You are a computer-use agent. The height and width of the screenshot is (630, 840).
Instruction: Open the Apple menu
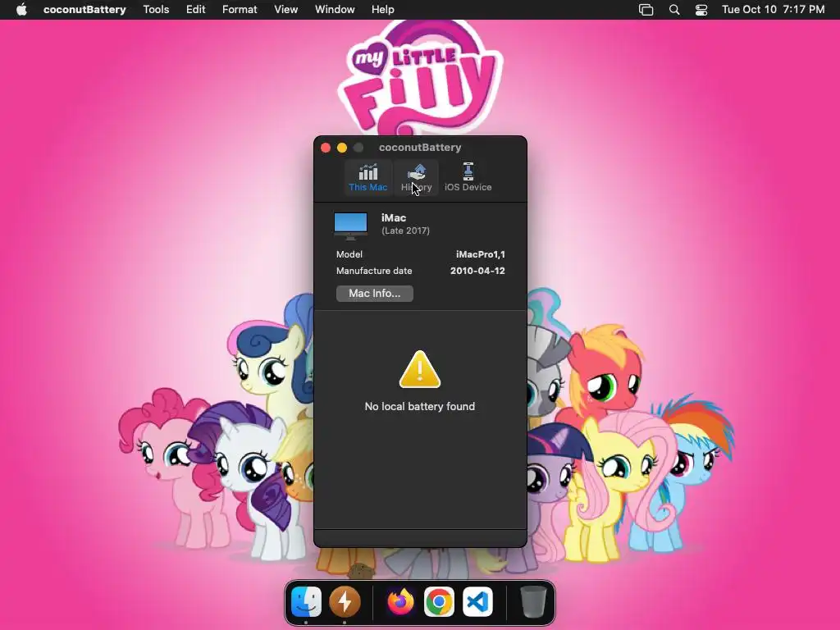pyautogui.click(x=21, y=10)
